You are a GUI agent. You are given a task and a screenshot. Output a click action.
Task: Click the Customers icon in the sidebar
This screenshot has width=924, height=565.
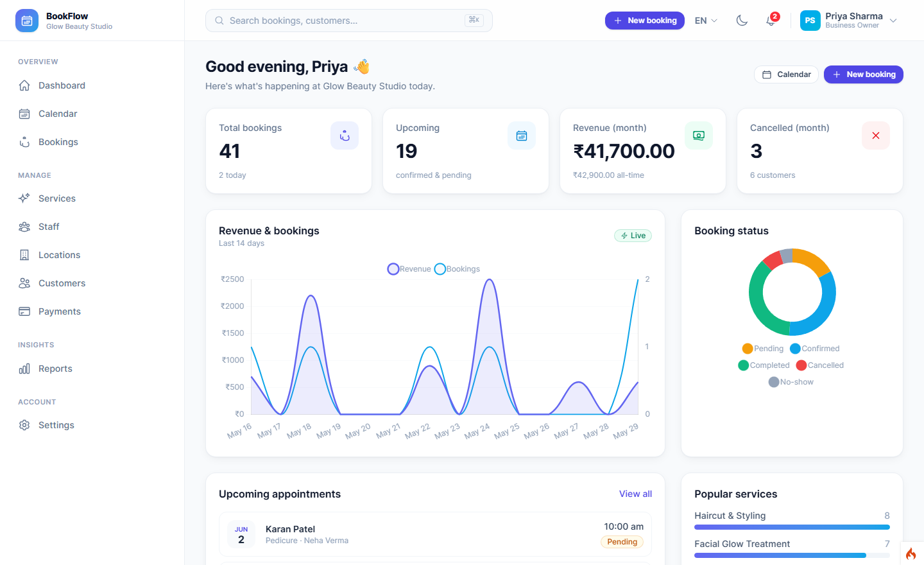(24, 283)
